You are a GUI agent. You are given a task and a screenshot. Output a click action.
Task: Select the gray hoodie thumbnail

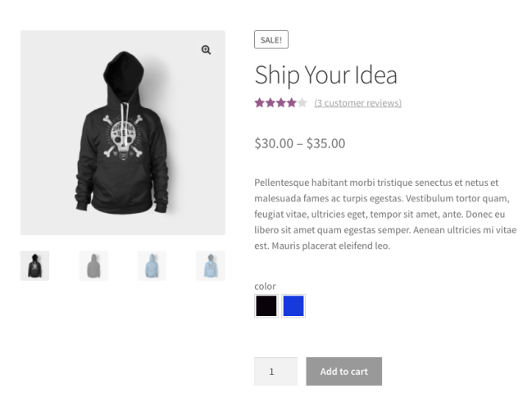[x=93, y=265]
